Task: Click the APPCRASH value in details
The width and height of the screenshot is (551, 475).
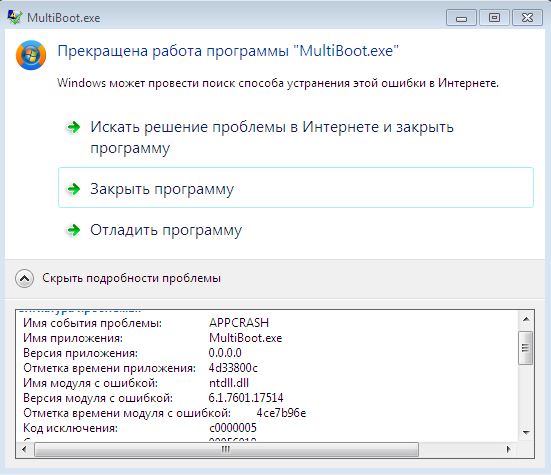Action: click(x=239, y=323)
